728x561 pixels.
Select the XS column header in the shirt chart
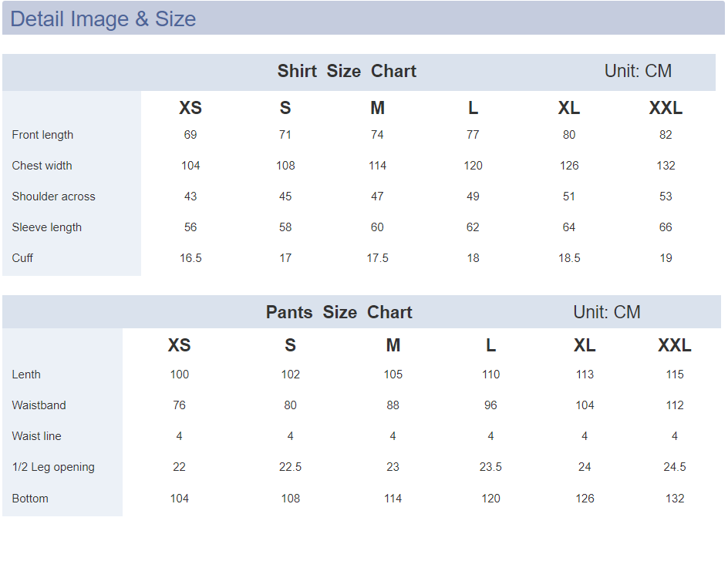click(x=190, y=108)
